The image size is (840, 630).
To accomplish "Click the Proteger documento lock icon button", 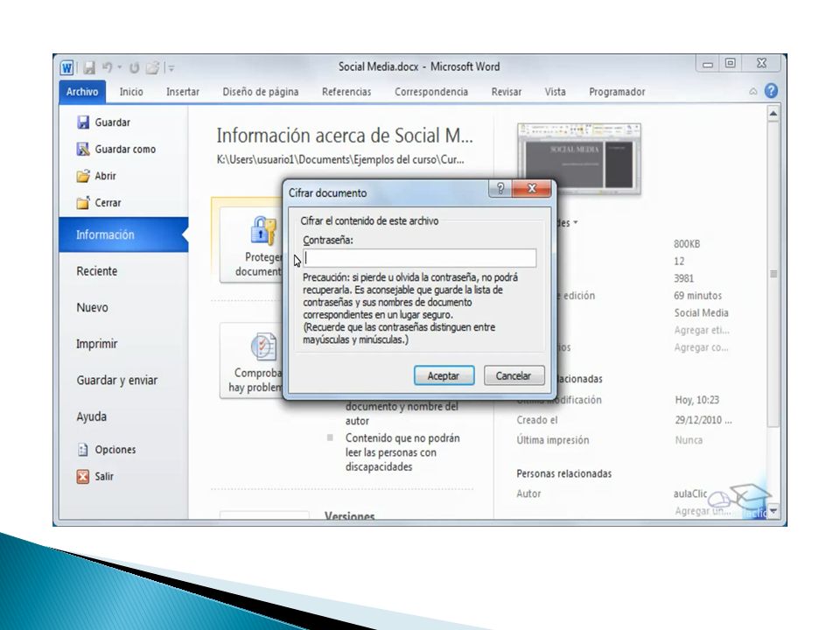I will 252,245.
